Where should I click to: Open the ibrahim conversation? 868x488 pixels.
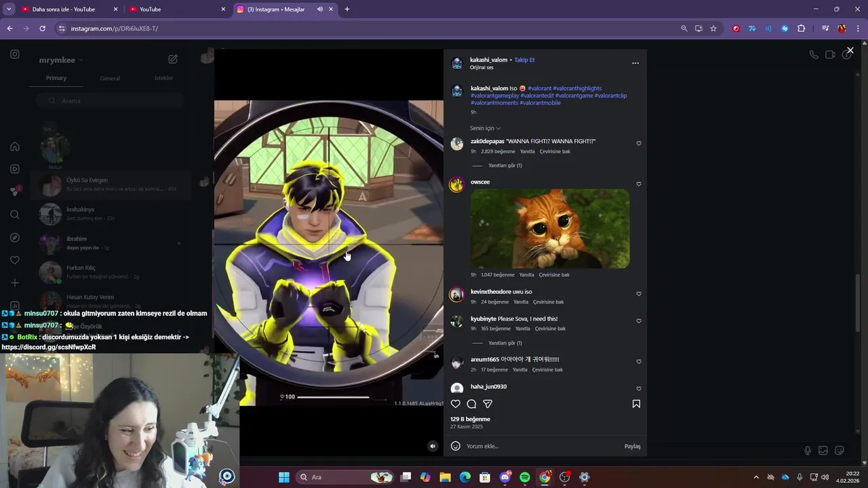[x=111, y=243]
